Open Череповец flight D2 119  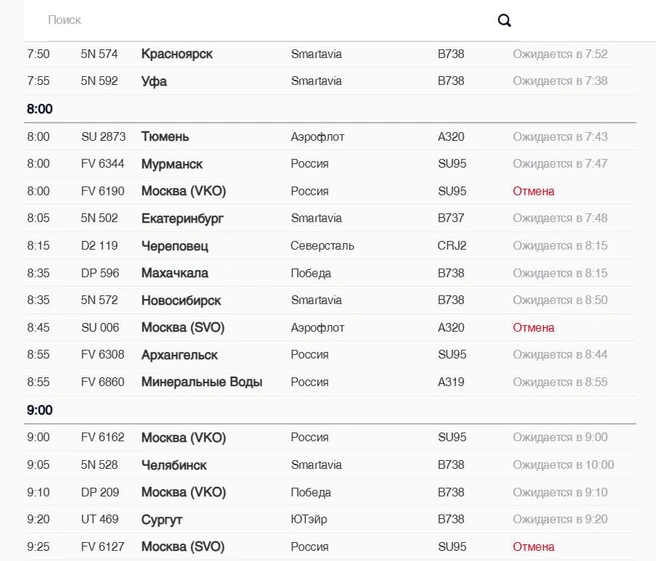[x=330, y=246]
